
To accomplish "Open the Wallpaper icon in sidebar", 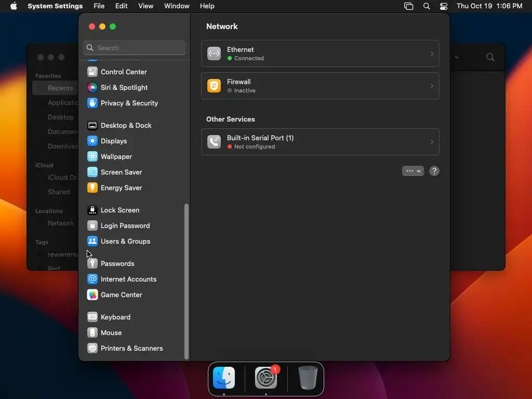I will 92,157.
